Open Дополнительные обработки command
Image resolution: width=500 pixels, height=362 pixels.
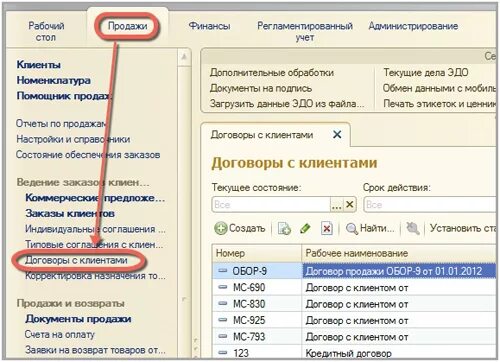pyautogui.click(x=272, y=72)
